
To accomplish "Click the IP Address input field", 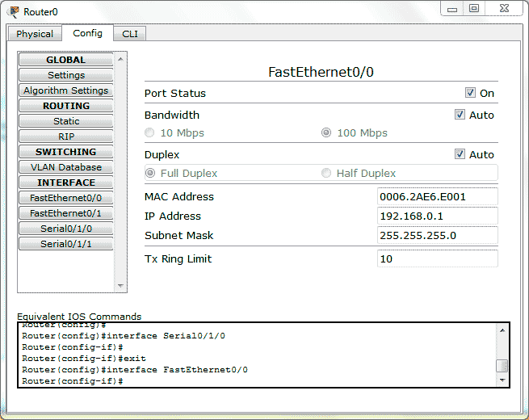I will click(x=437, y=216).
